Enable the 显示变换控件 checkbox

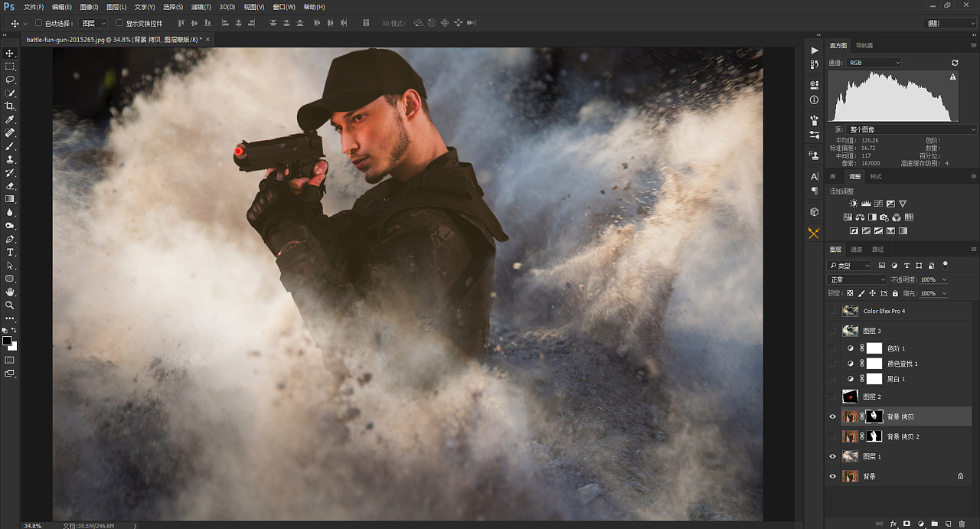(x=119, y=24)
